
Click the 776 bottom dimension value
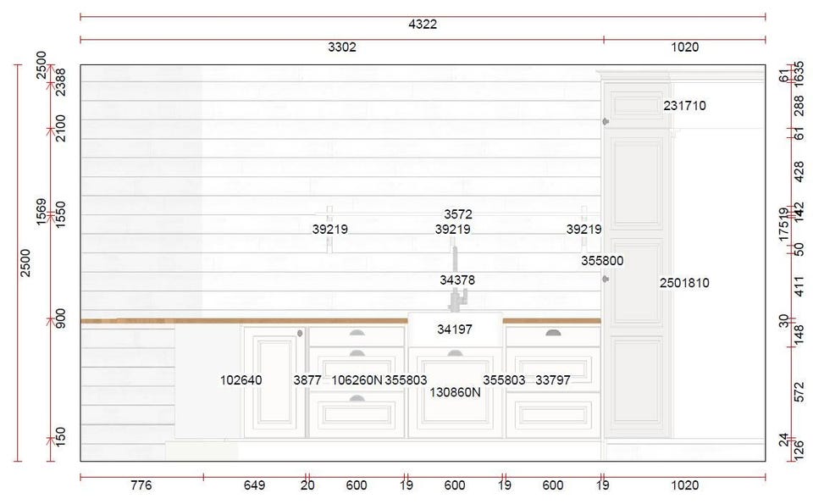coord(141,485)
